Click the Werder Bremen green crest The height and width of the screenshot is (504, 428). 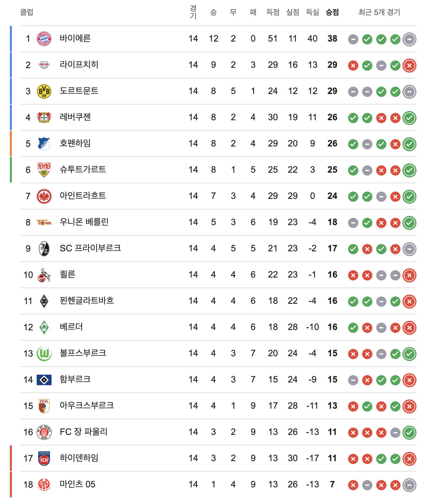click(44, 327)
